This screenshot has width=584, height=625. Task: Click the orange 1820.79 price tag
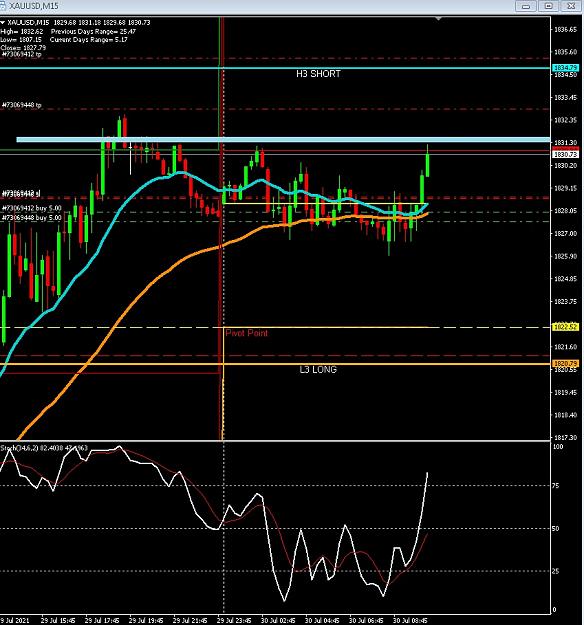(x=565, y=364)
